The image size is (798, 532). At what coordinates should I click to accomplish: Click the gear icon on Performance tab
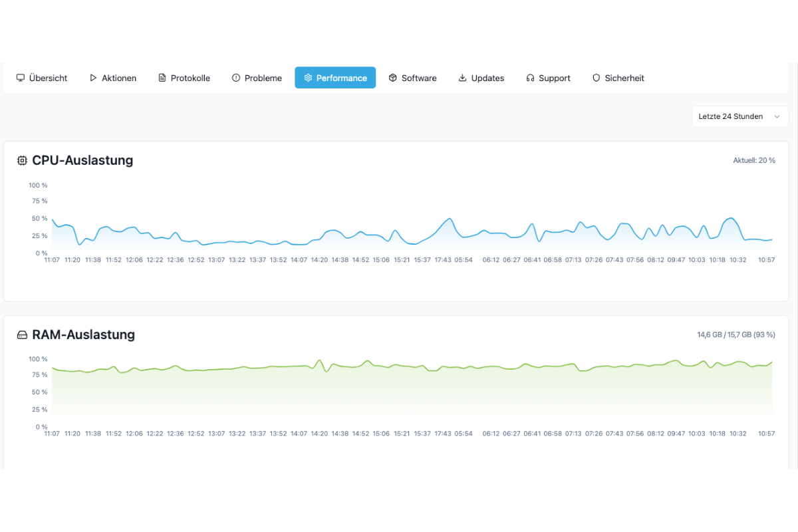(x=308, y=78)
